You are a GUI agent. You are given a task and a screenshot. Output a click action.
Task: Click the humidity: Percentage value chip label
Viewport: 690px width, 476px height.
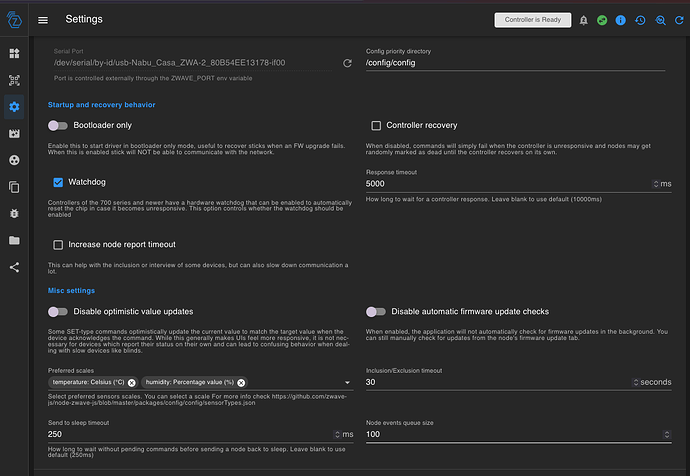click(x=190, y=382)
